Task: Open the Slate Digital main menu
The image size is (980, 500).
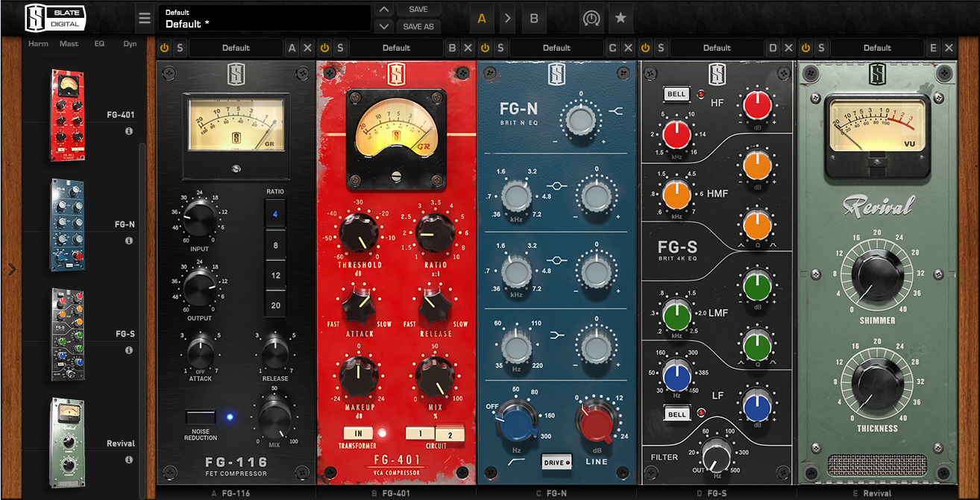Action: [x=144, y=18]
